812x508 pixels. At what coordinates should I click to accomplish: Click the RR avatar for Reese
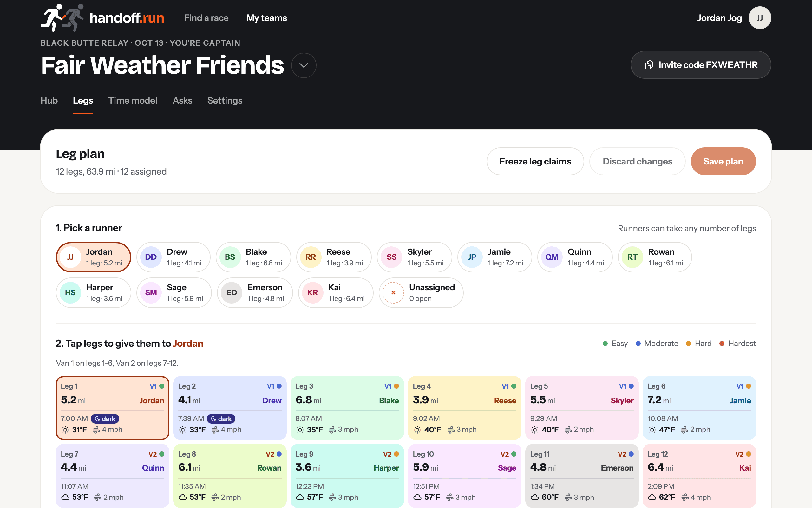(x=311, y=257)
